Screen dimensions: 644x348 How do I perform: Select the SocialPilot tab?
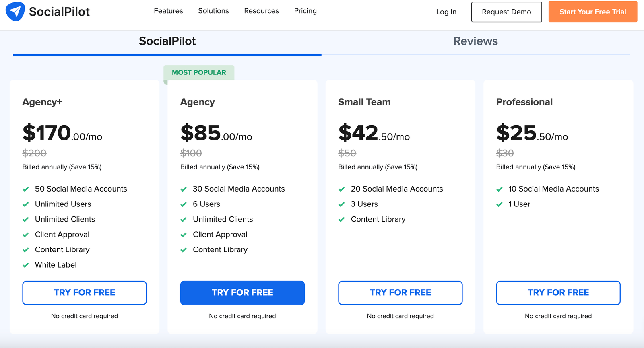[x=167, y=41]
